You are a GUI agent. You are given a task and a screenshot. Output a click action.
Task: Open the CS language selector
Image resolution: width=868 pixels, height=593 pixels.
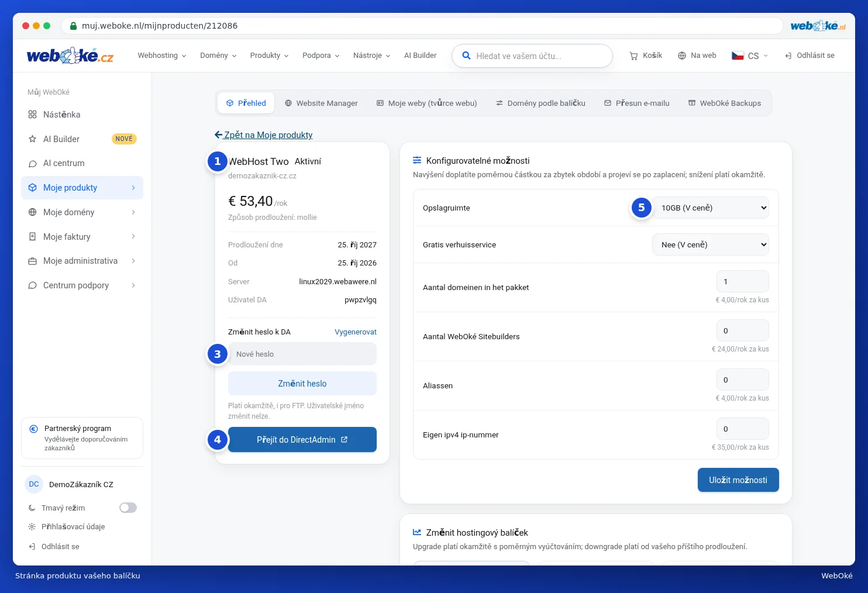click(750, 56)
